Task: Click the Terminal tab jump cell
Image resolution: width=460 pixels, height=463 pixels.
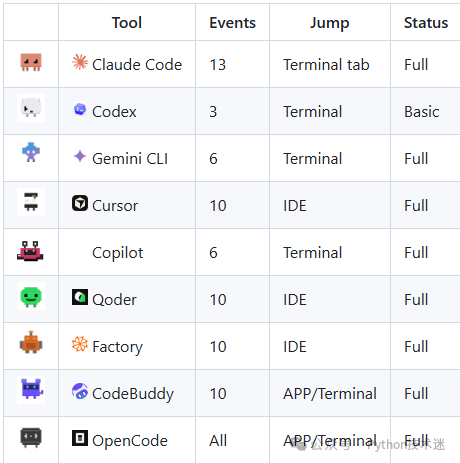Action: click(327, 65)
